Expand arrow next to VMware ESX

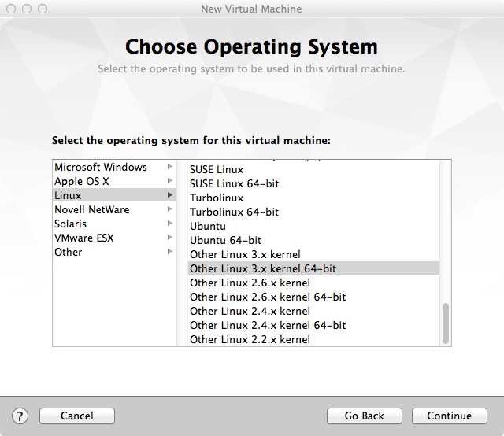point(170,237)
